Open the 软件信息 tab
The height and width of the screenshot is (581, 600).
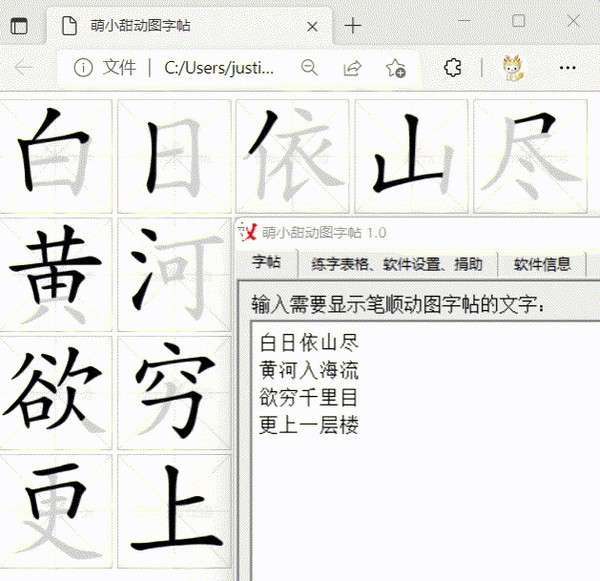click(542, 264)
